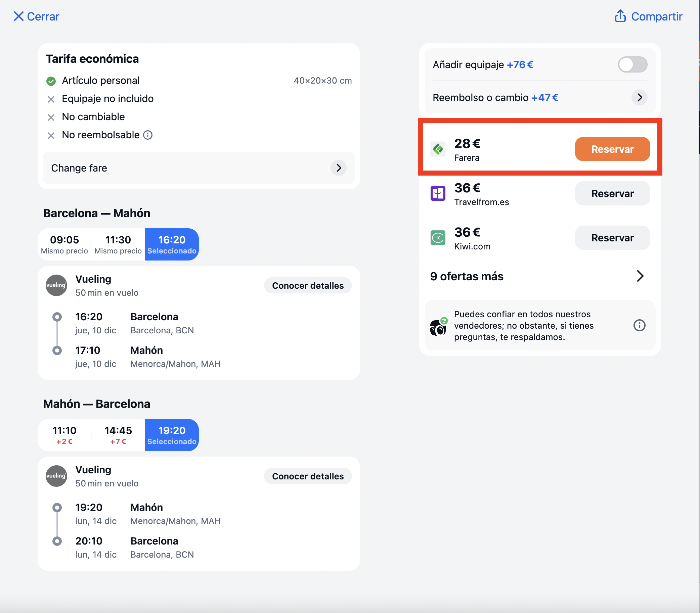Click the Vueling logo on Mahón–Barcelona flight

[56, 476]
